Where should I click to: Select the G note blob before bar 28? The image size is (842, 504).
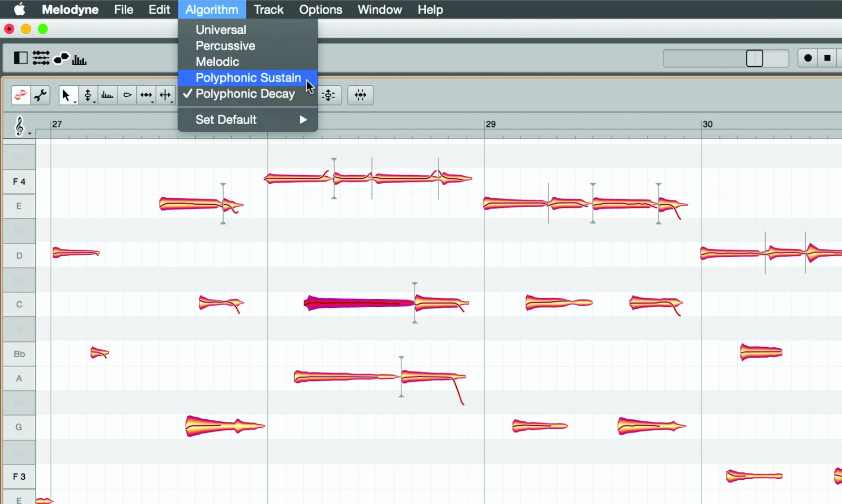click(225, 426)
